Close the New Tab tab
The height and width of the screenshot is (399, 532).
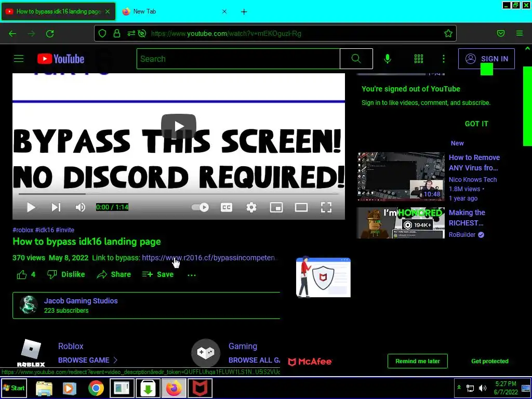[x=224, y=11]
